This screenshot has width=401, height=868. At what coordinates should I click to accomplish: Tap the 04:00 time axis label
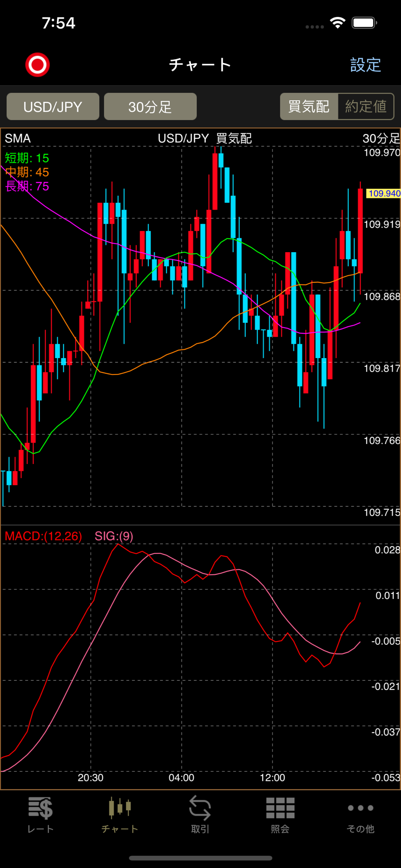point(181,778)
